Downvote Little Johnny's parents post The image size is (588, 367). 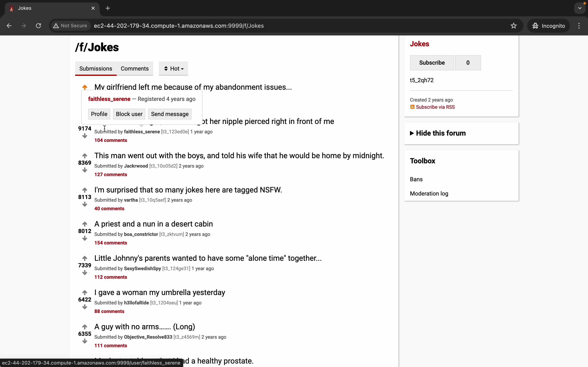(x=85, y=273)
